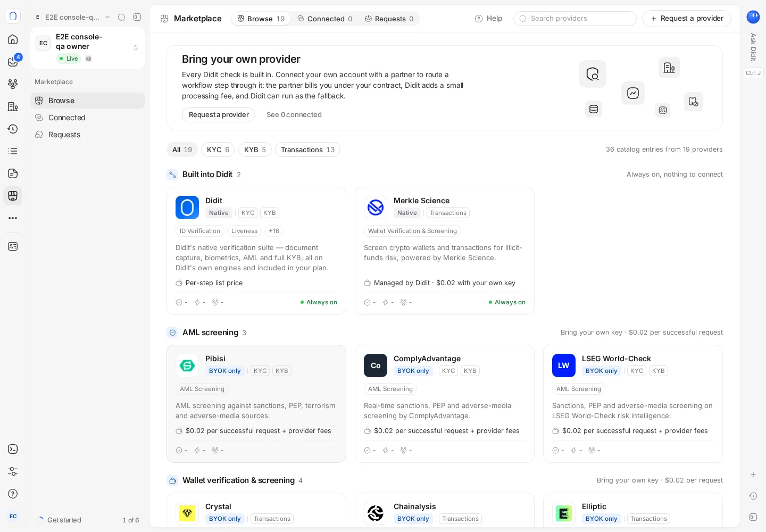Select the Browse 19 tab
The image size is (766, 532).
[261, 19]
